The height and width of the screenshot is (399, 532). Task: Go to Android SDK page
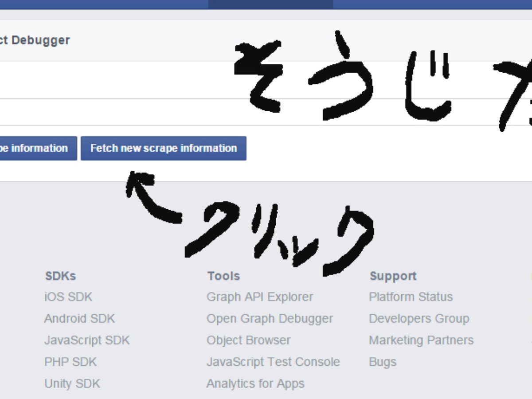pos(79,318)
